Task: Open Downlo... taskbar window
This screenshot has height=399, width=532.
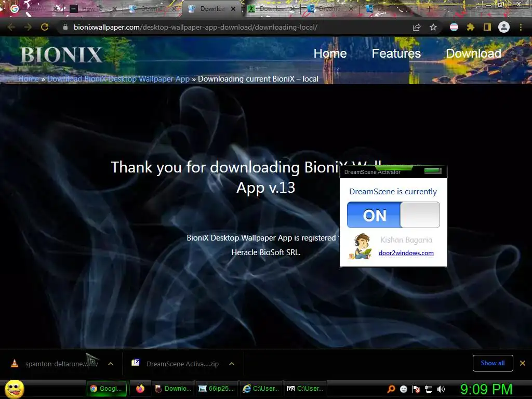Action: point(172,389)
